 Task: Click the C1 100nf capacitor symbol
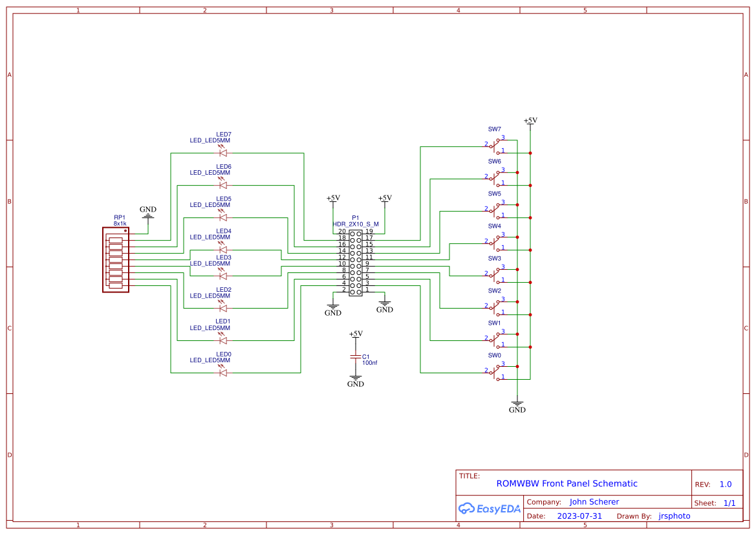[x=354, y=357]
